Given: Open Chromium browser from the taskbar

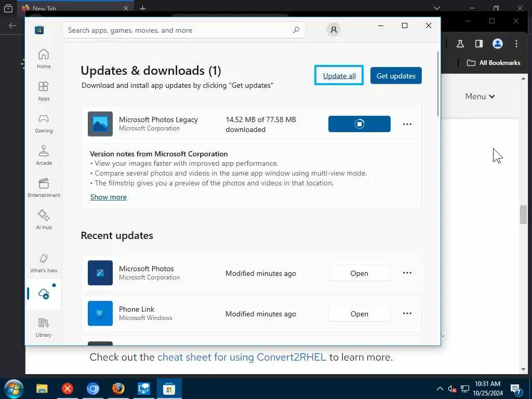Looking at the screenshot, I should coord(92,389).
